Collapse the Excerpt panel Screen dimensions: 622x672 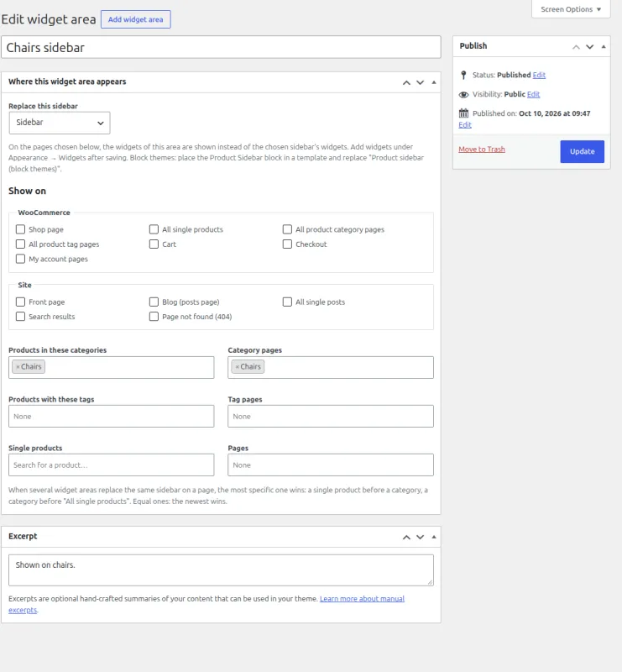click(433, 537)
